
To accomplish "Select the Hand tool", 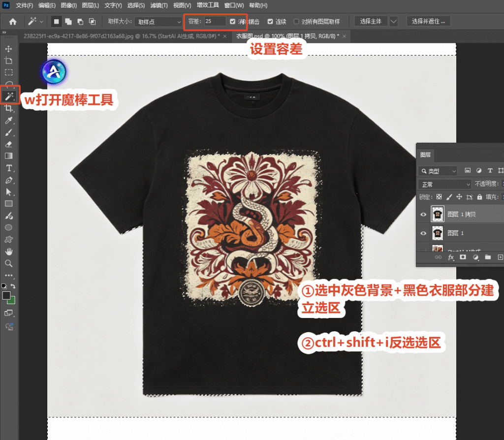I will (x=9, y=251).
